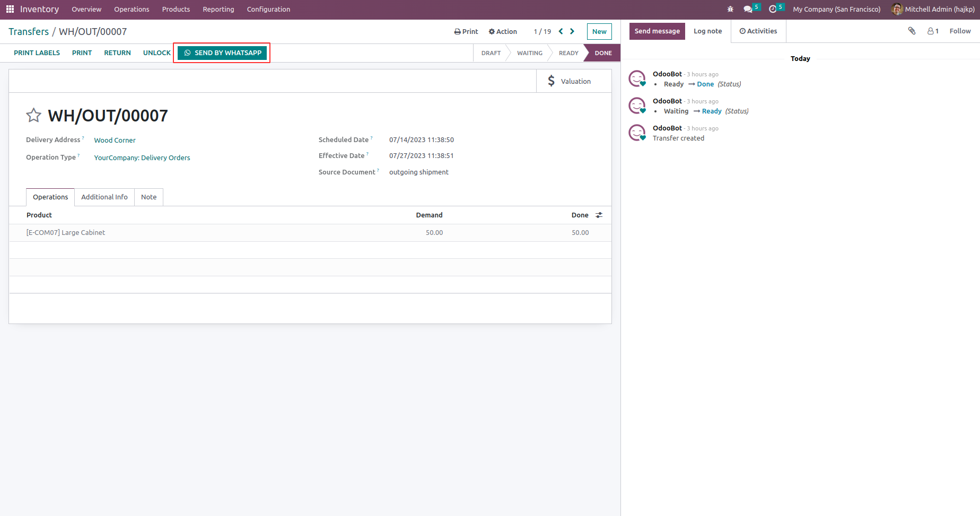The width and height of the screenshot is (980, 516).
Task: Show followers list icon
Action: coord(933,31)
